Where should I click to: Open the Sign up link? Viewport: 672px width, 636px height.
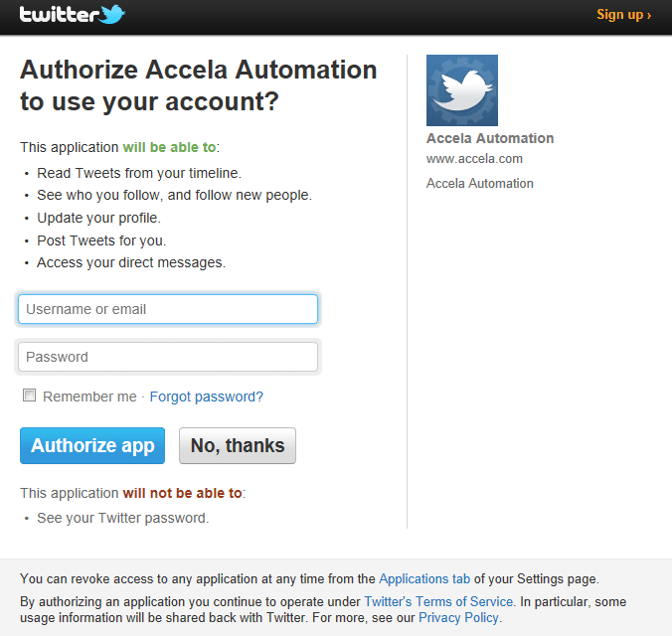[x=623, y=15]
